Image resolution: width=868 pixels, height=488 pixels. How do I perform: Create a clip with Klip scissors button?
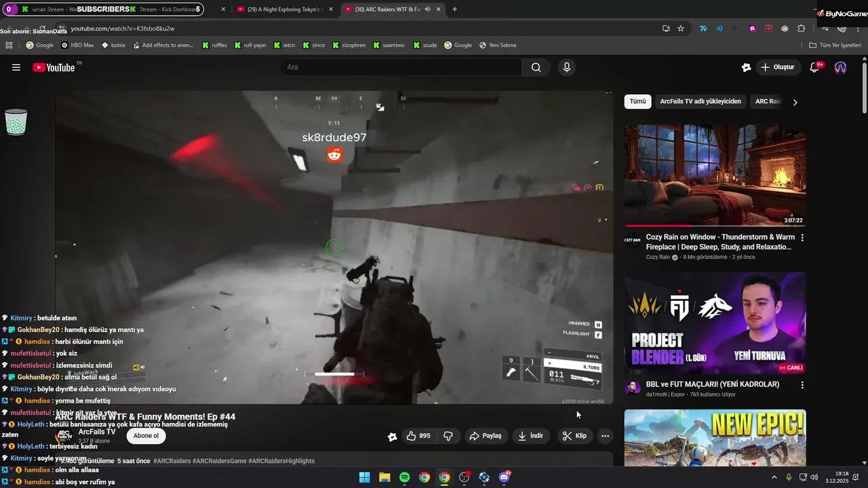[574, 436]
